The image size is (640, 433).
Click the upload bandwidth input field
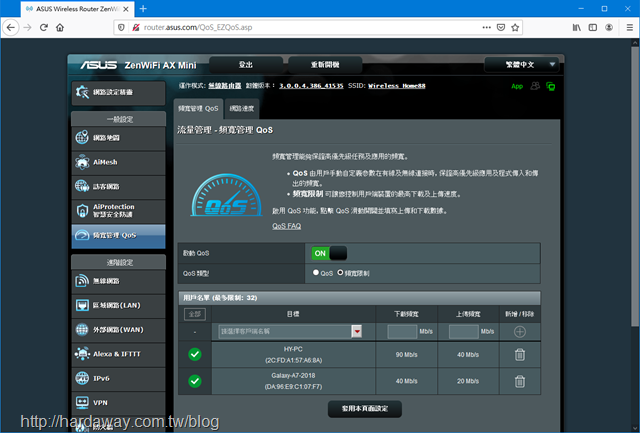coord(464,331)
